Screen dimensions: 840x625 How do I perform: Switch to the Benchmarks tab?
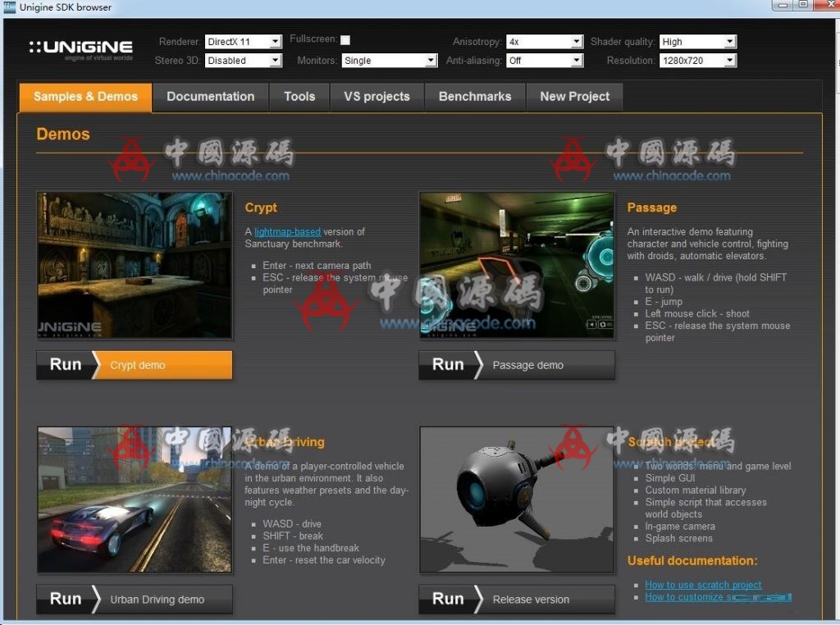475,97
